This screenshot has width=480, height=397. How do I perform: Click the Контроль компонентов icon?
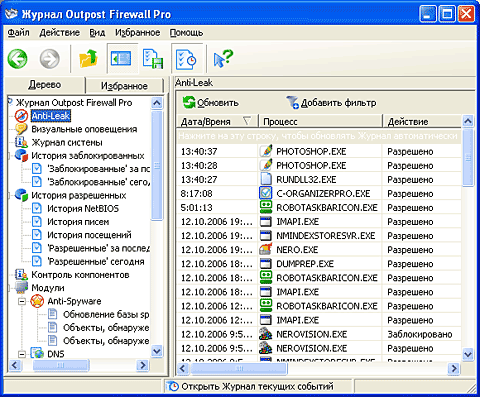[21, 275]
